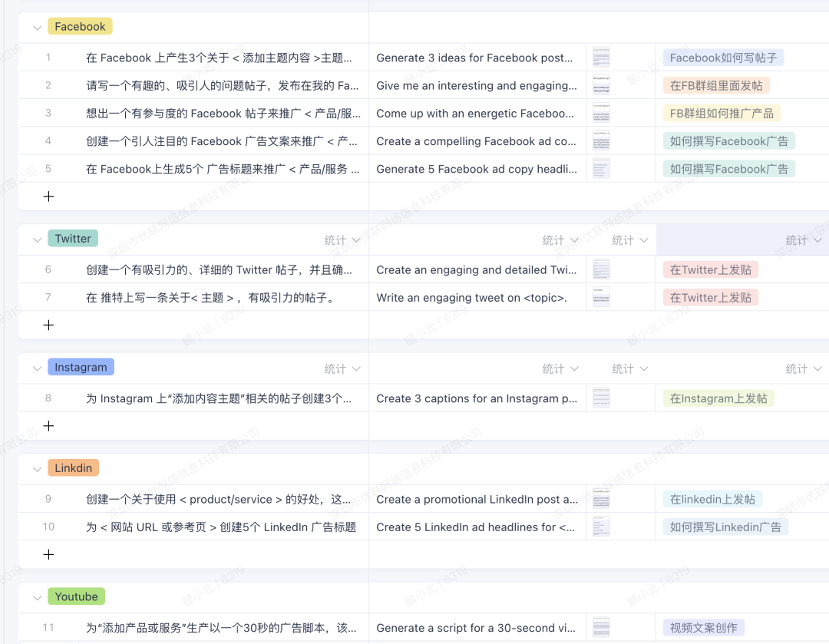Add new row under Linkedin group

click(x=48, y=554)
